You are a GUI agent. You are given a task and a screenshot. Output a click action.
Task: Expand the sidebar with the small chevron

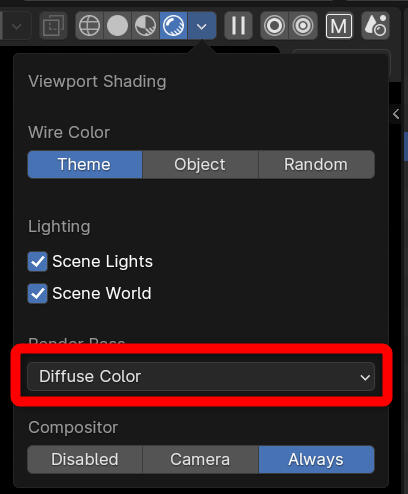[396, 114]
